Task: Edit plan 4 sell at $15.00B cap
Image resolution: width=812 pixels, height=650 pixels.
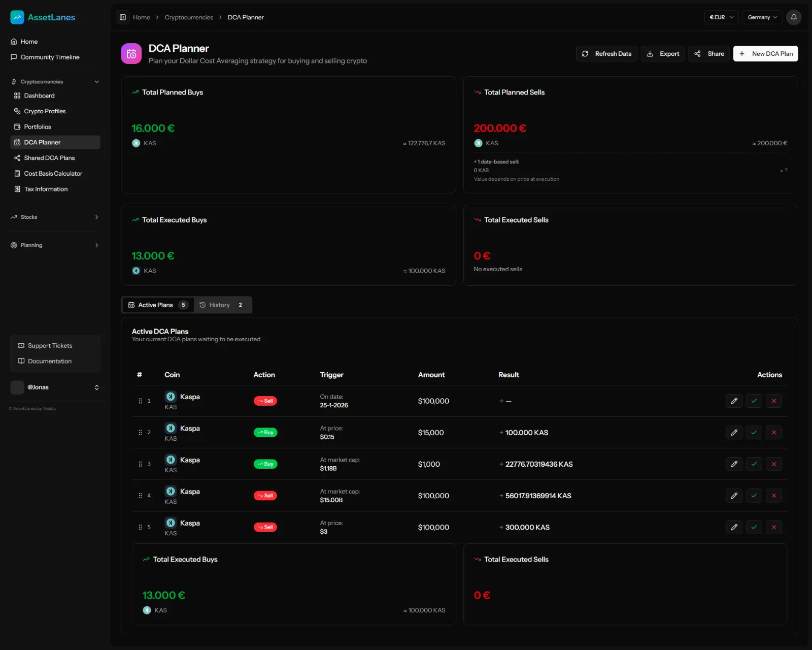Action: (x=734, y=496)
